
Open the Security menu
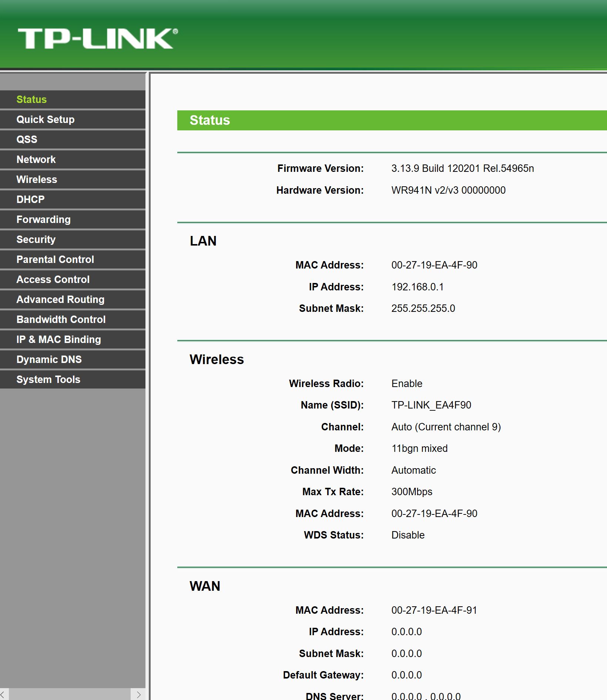(x=73, y=239)
